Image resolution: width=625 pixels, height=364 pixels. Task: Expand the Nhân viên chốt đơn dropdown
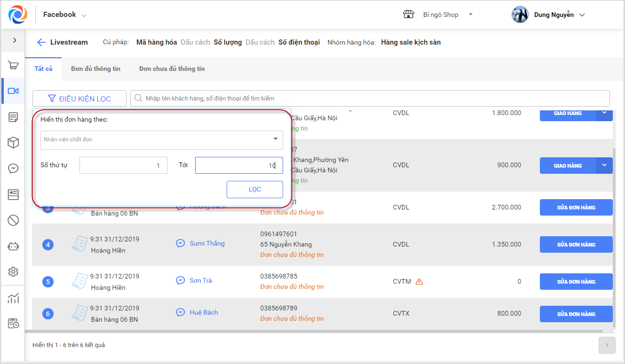(x=162, y=139)
